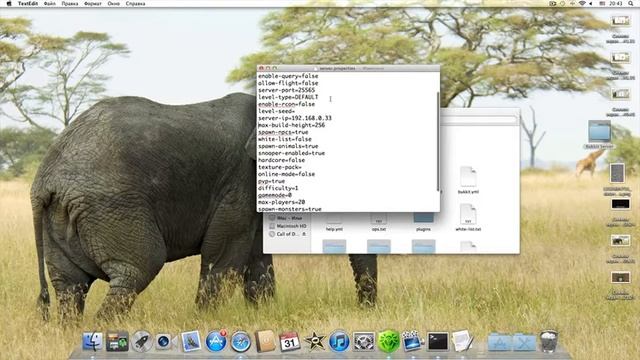Open the Trash in the Dock
Image resolution: width=640 pixels, height=360 pixels.
(549, 341)
